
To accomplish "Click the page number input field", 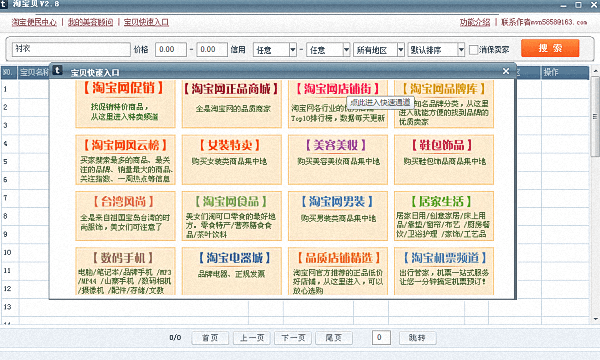I will point(381,337).
